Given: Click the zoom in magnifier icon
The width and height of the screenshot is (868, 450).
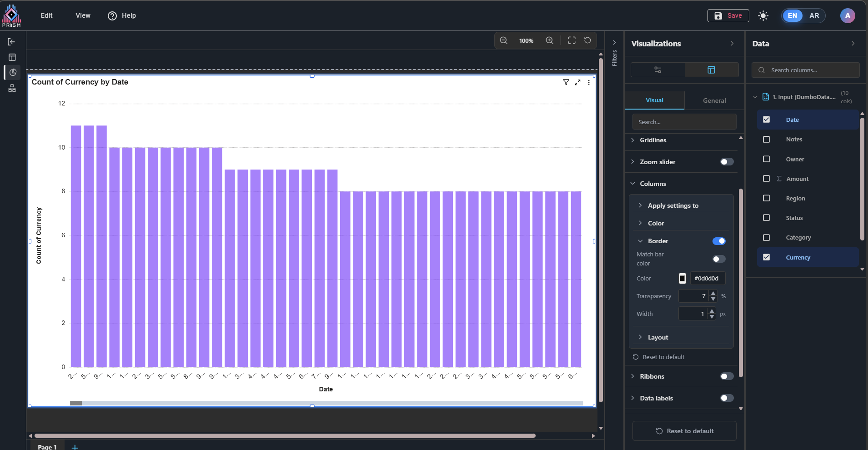Looking at the screenshot, I should pyautogui.click(x=549, y=40).
